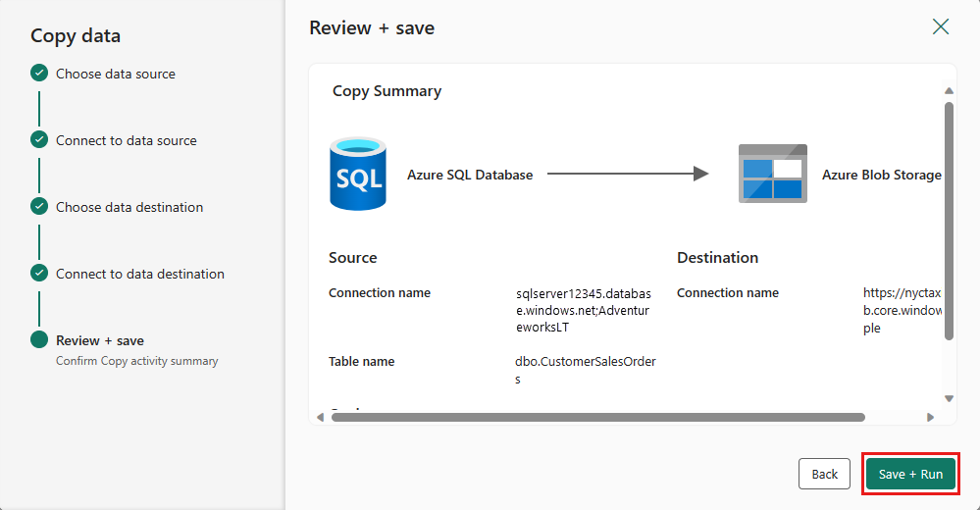Click the Source Connection name label

380,293
